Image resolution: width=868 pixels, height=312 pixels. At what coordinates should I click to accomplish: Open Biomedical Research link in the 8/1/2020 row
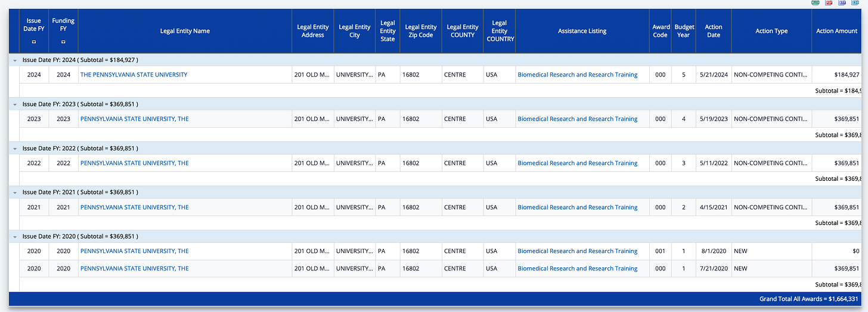coord(578,251)
